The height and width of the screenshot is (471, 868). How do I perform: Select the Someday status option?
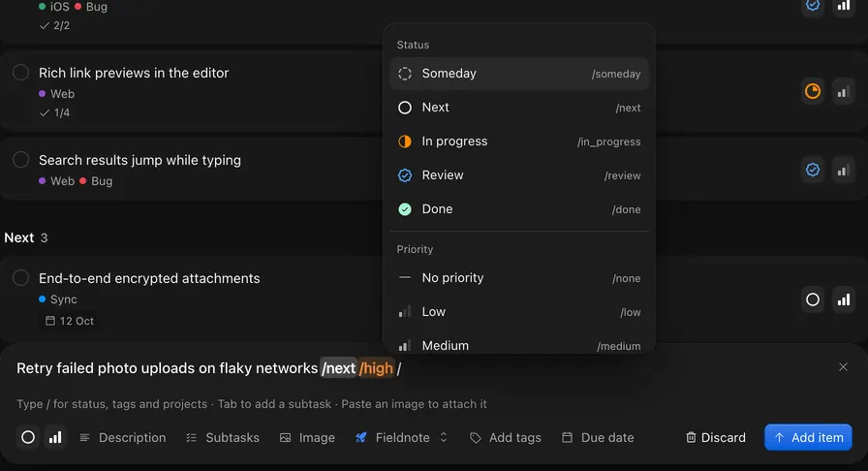point(519,74)
